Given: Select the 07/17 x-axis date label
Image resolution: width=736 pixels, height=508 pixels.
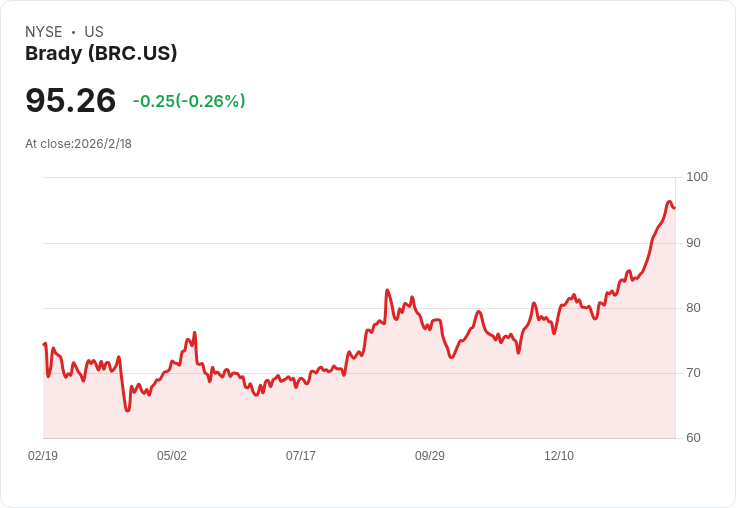Looking at the screenshot, I should (301, 455).
